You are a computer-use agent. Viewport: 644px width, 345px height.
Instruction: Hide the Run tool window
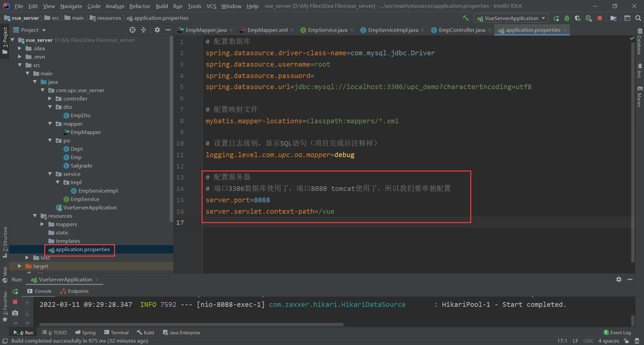(x=630, y=279)
